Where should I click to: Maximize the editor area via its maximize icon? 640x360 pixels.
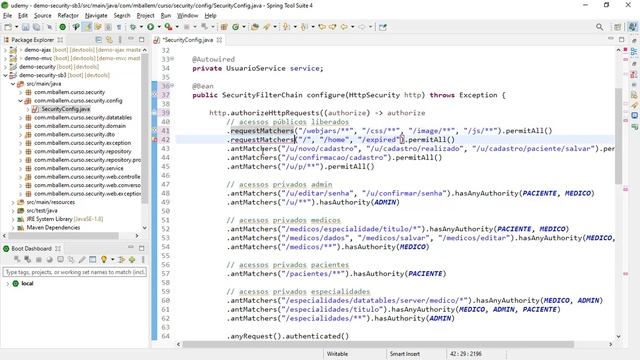[x=621, y=39]
